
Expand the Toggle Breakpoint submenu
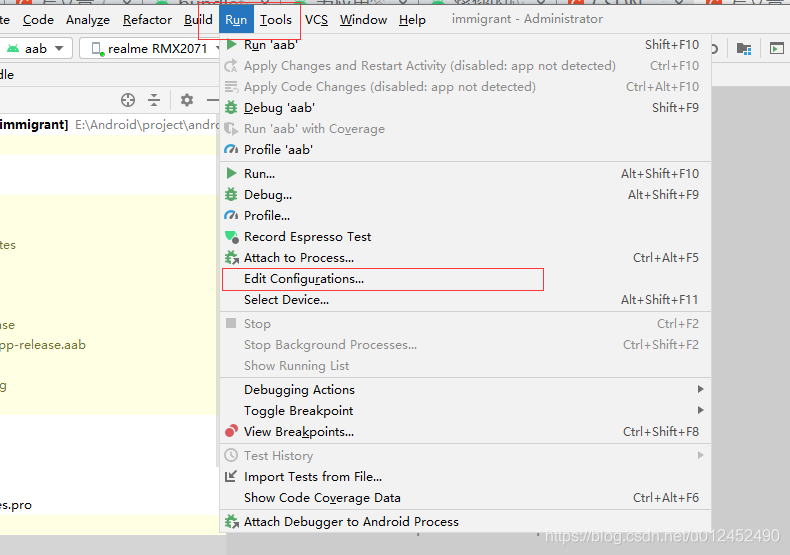465,410
